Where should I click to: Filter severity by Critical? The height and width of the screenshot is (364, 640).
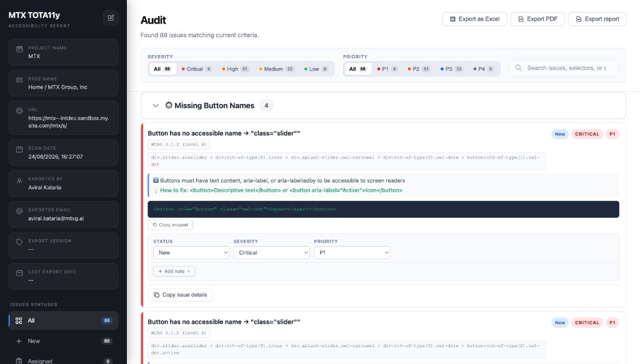[197, 69]
